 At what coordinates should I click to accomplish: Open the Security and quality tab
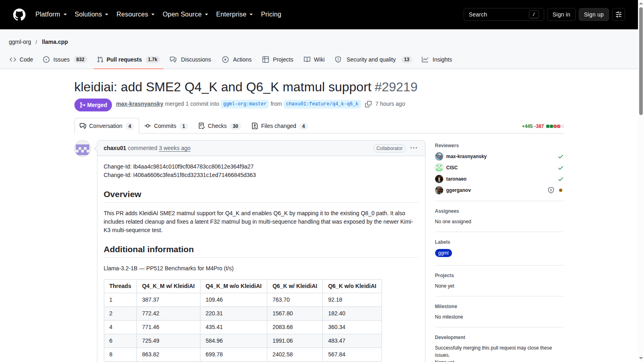pos(373,60)
